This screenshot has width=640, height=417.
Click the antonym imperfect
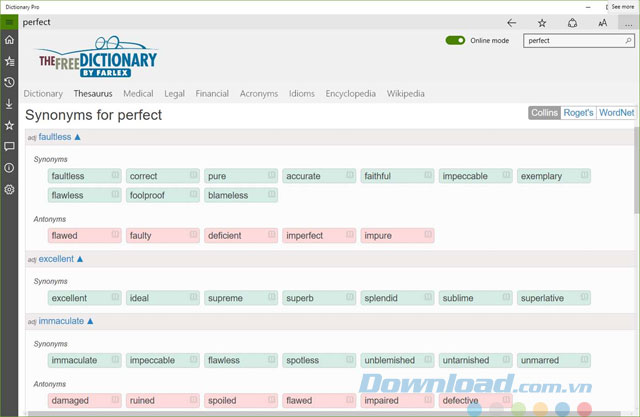[x=319, y=236]
